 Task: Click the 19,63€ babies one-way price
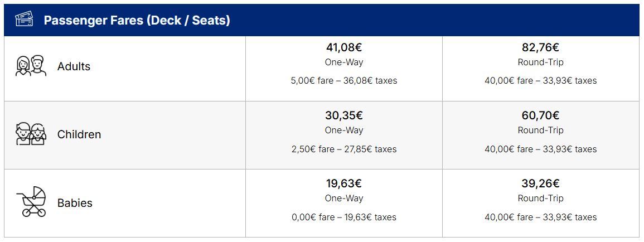pyautogui.click(x=344, y=183)
